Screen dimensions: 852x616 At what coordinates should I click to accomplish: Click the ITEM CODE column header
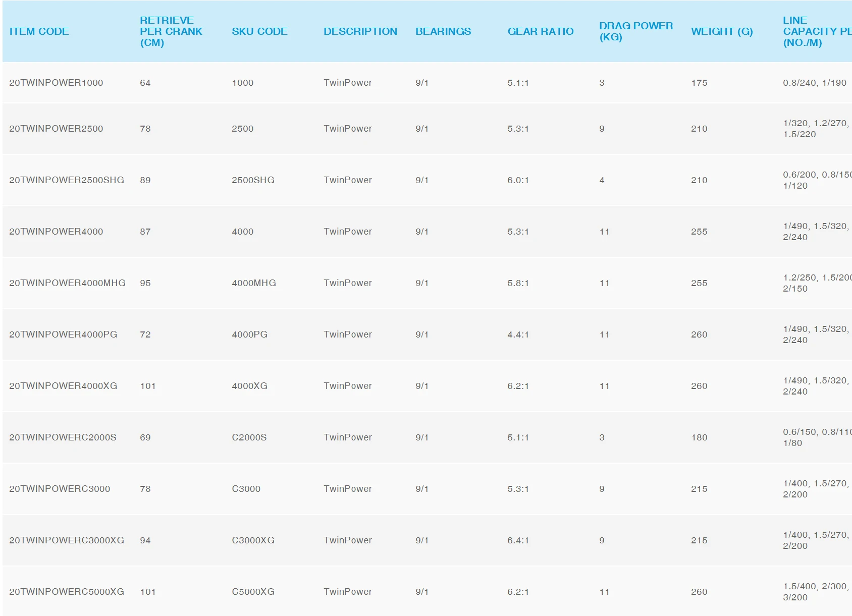(39, 31)
